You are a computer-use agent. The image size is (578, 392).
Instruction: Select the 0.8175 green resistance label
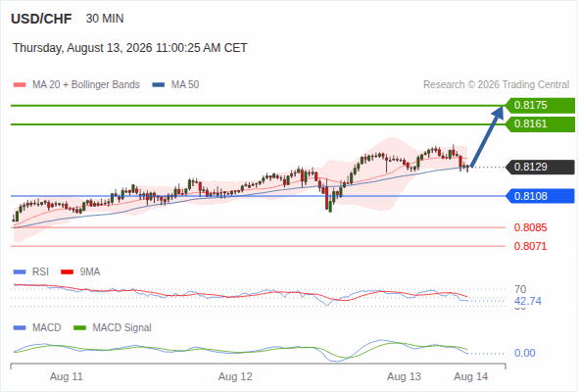pyautogui.click(x=540, y=106)
